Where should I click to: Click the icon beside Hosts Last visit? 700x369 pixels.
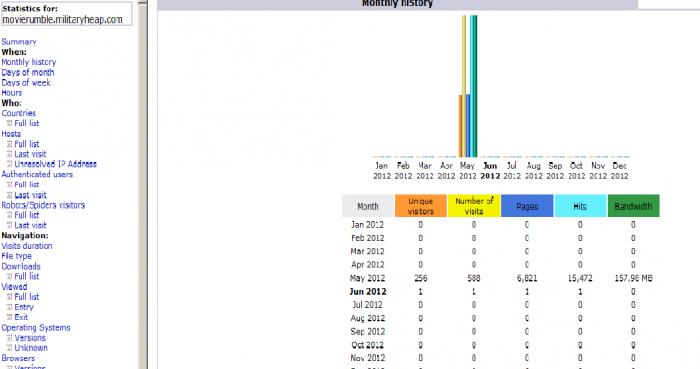coord(9,154)
